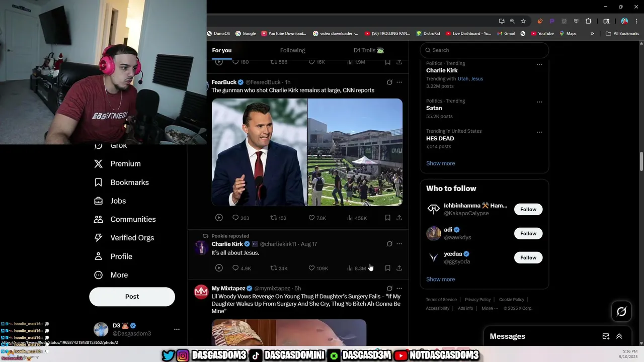This screenshot has width=644, height=362.
Task: Open Terms of Service link
Action: tap(441, 300)
